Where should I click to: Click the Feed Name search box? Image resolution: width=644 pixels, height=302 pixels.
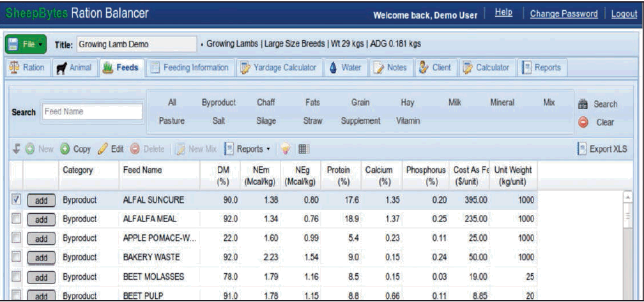[x=93, y=112]
